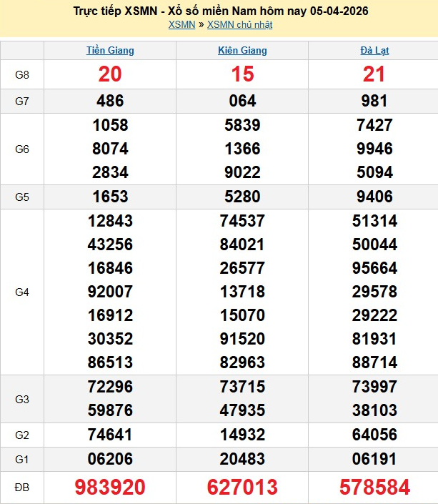The height and width of the screenshot is (504, 438).
Task: Click the ĐB row label
Action: click(x=22, y=488)
